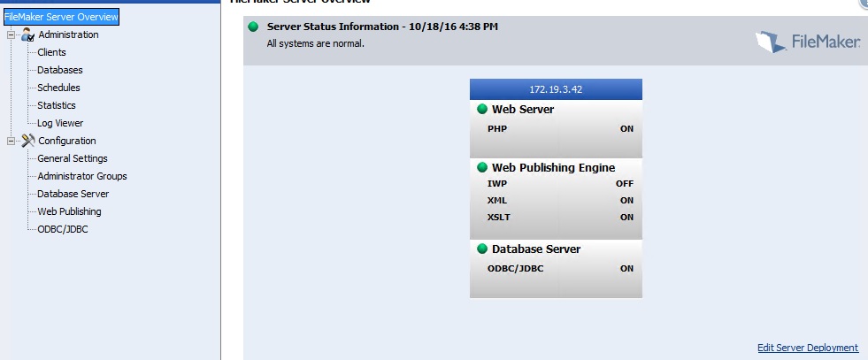
Task: Click the Edit Server Deployment link
Action: [x=808, y=348]
